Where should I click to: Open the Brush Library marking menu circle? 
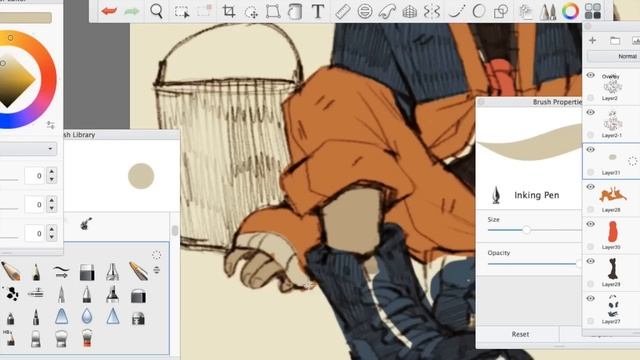156,256
